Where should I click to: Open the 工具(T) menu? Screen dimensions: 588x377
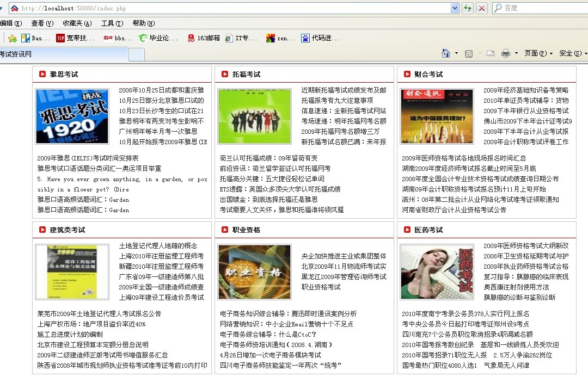click(x=111, y=23)
